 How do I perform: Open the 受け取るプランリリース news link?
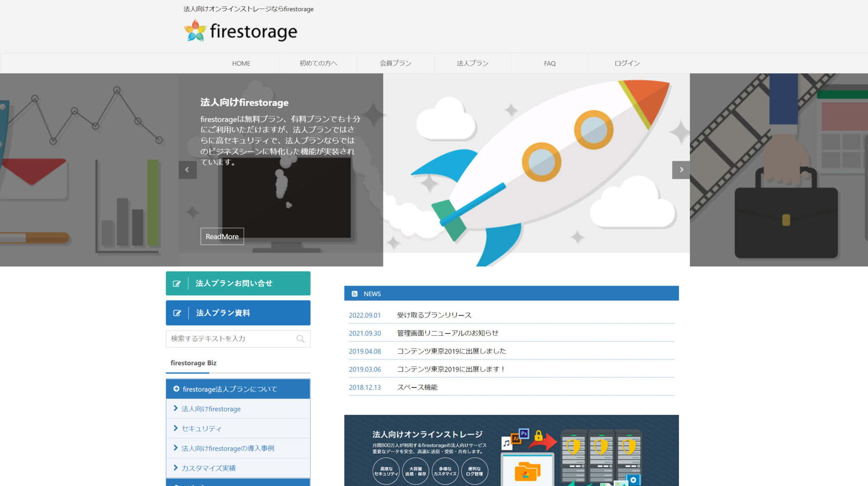[x=434, y=315]
